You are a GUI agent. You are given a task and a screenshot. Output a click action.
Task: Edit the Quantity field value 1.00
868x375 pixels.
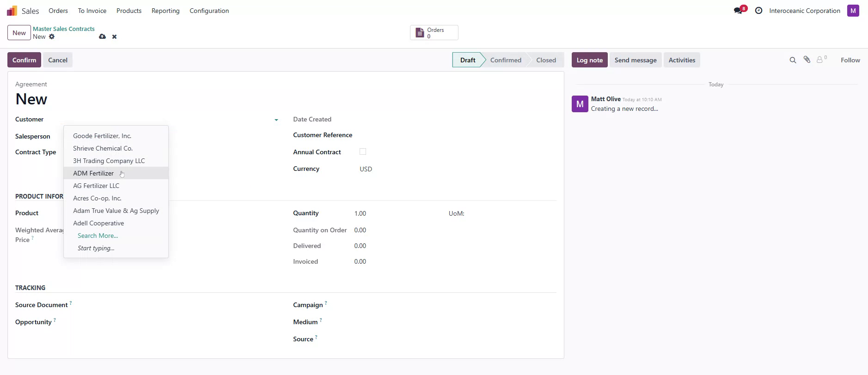(x=360, y=213)
